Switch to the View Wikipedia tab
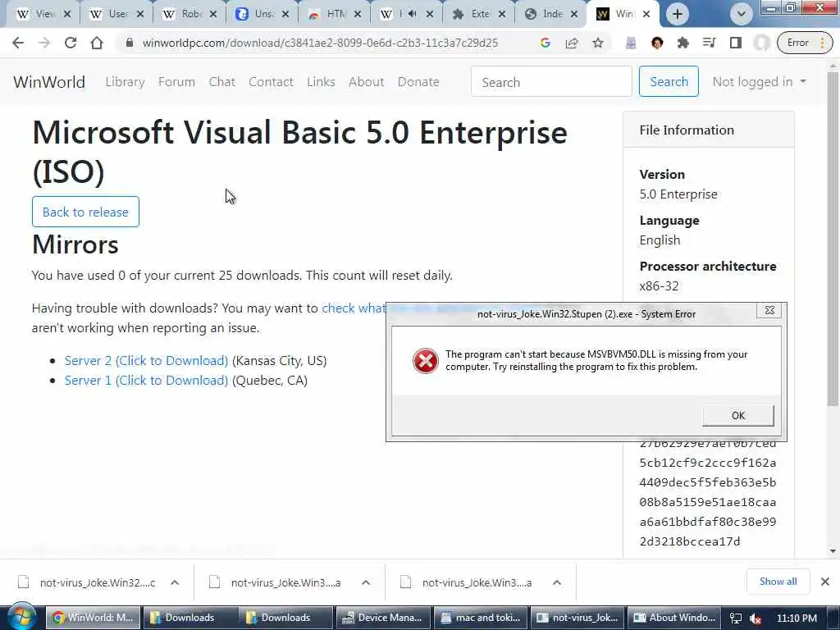 pos(43,15)
